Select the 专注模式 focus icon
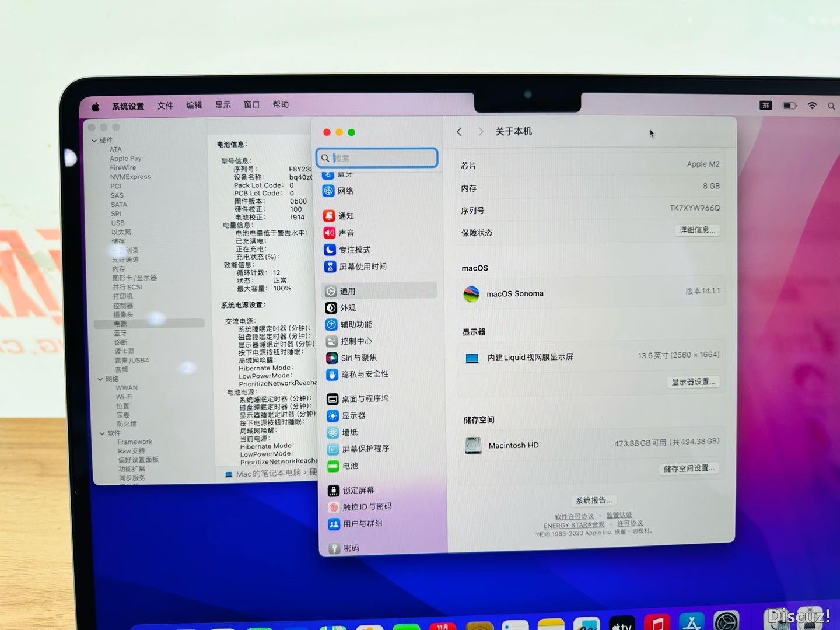 [330, 250]
